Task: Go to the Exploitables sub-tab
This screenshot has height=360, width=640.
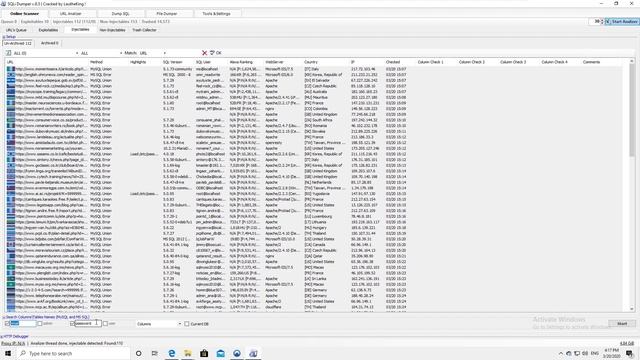Action: pos(48,30)
